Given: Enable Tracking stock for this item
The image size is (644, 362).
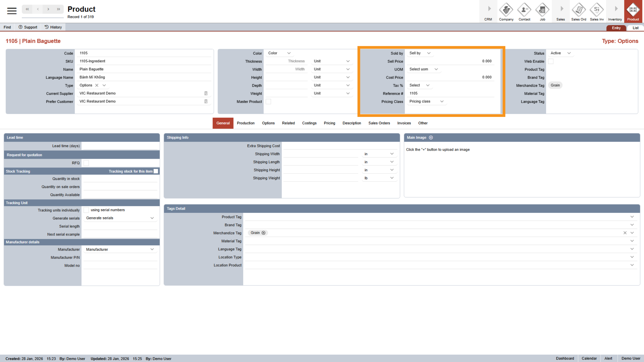Looking at the screenshot, I should (x=156, y=171).
